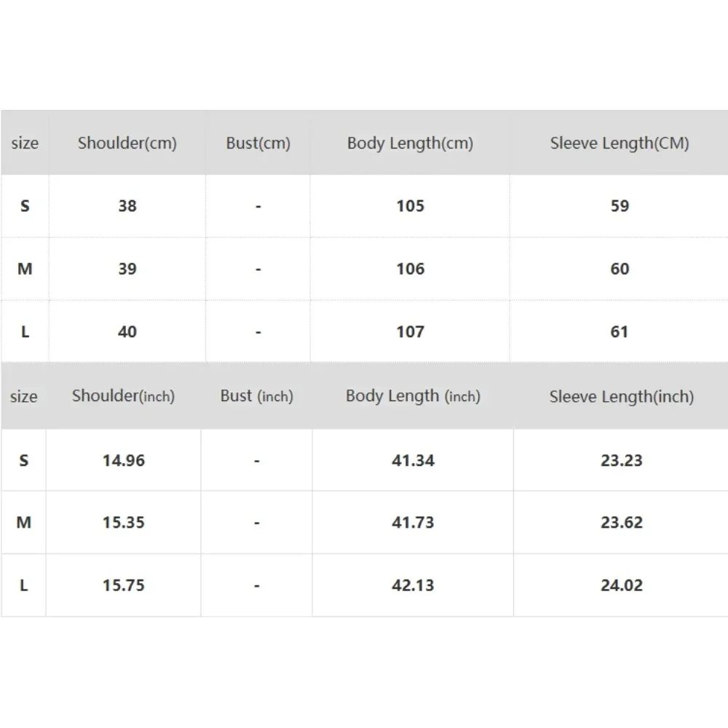Screen dimensions: 728x728
Task: Select the 24.02 sleeve length cell
Action: coord(621,585)
